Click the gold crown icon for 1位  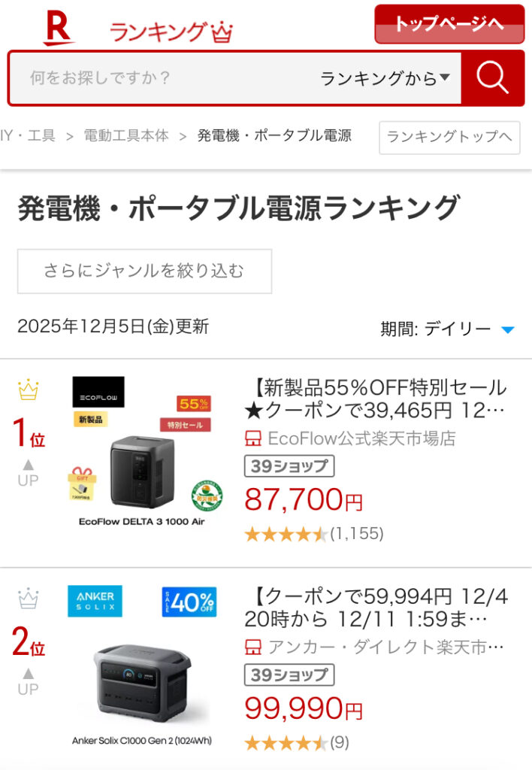[29, 390]
